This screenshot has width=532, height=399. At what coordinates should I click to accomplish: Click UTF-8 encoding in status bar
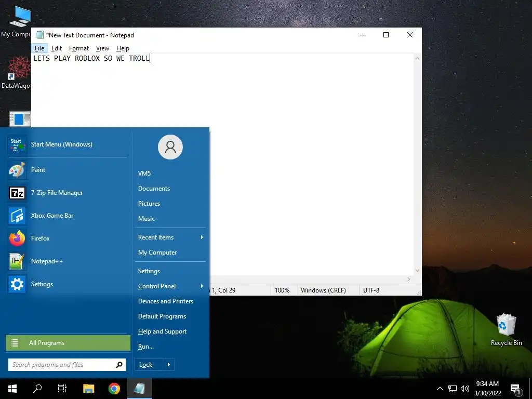371,290
